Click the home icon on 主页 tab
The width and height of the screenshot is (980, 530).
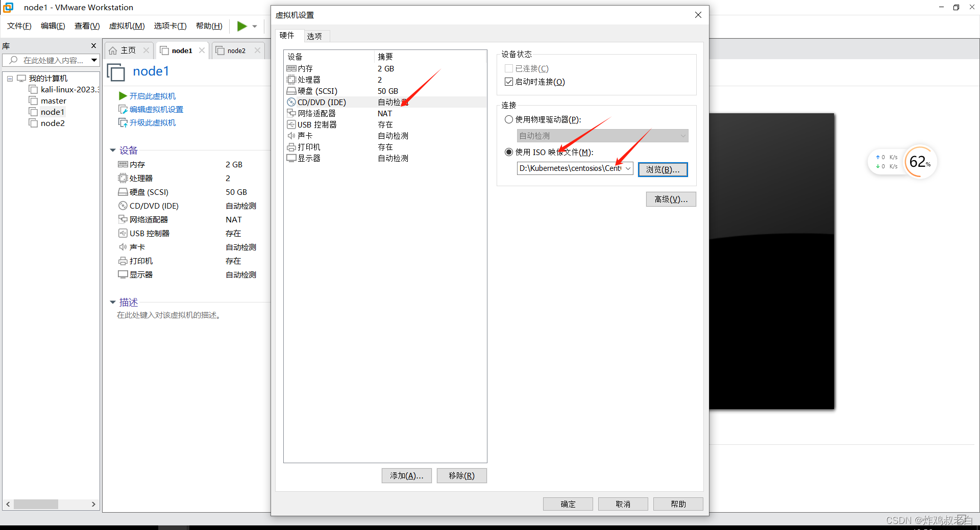click(x=113, y=51)
